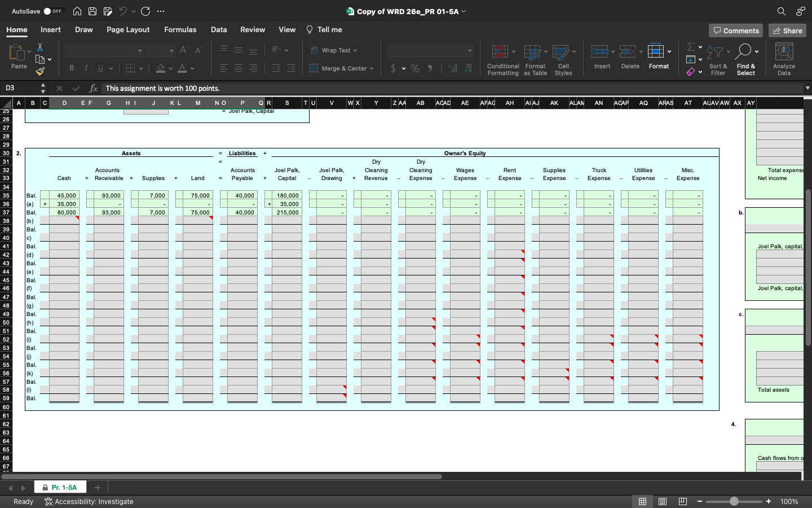The height and width of the screenshot is (508, 812).
Task: Click the Share button
Action: pyautogui.click(x=788, y=30)
